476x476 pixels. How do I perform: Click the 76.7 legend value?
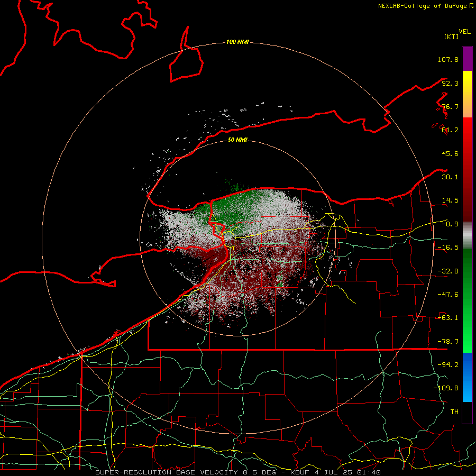click(x=450, y=106)
